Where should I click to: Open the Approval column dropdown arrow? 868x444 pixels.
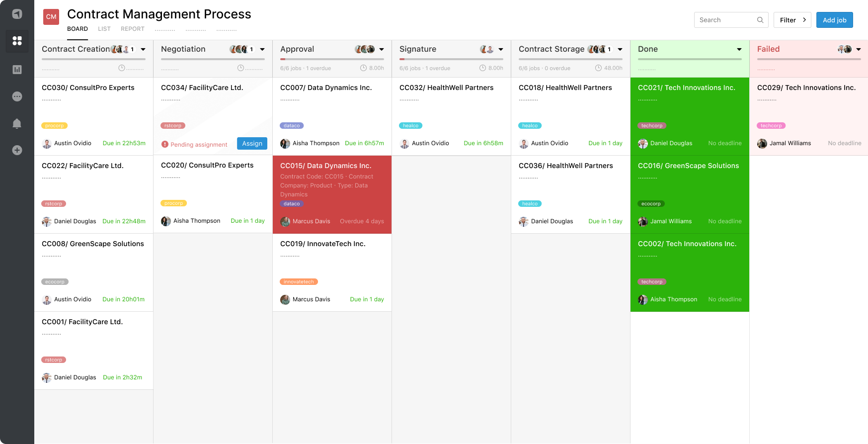point(382,49)
